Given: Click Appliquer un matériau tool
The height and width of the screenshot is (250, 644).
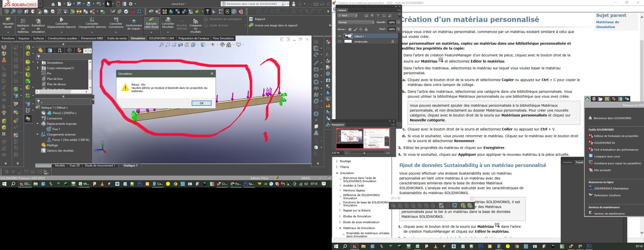Looking at the screenshot, I should 23,26.
